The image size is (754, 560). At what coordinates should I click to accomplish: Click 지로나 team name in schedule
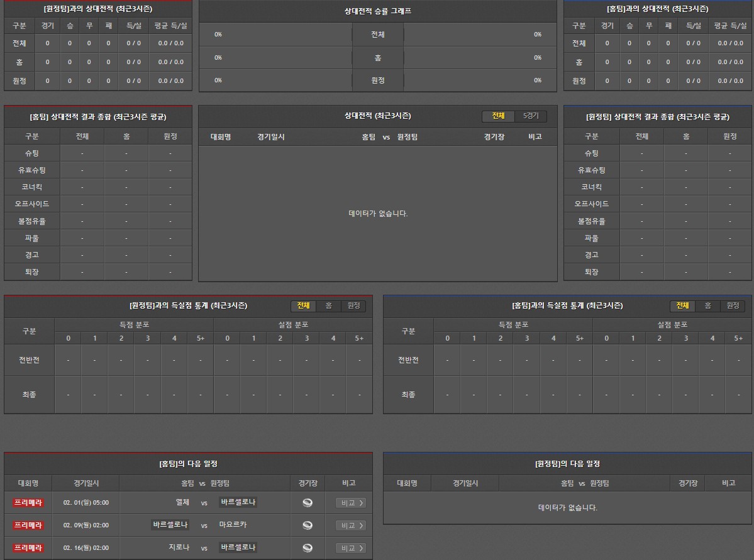tap(179, 547)
